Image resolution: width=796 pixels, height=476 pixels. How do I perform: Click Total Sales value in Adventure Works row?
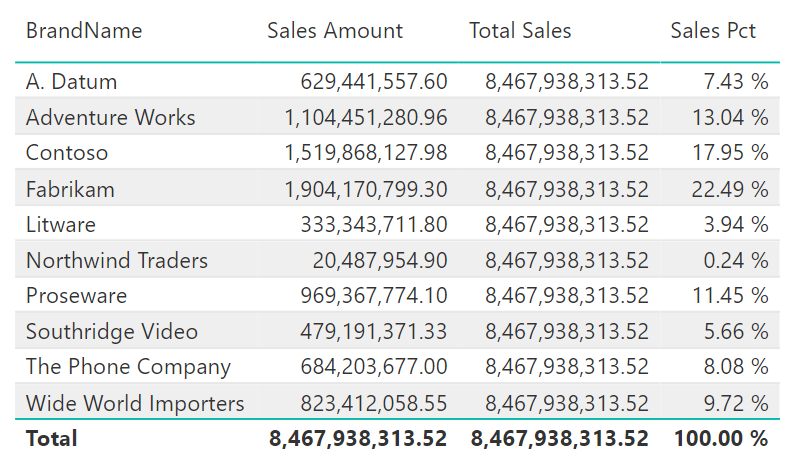[x=567, y=118]
